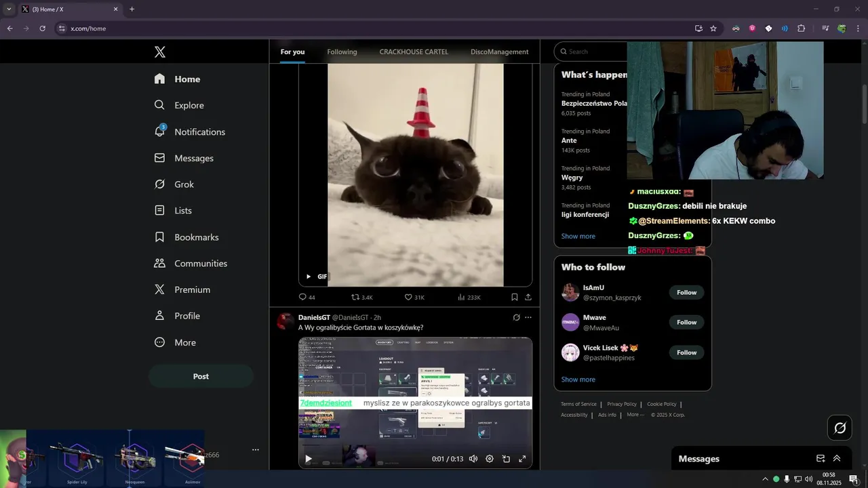Open account menu three dots at bottom
This screenshot has width=868, height=488.
(x=256, y=449)
